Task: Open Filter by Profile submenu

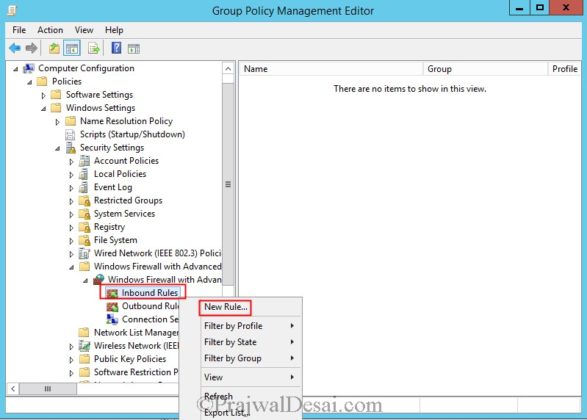Action: (x=249, y=326)
